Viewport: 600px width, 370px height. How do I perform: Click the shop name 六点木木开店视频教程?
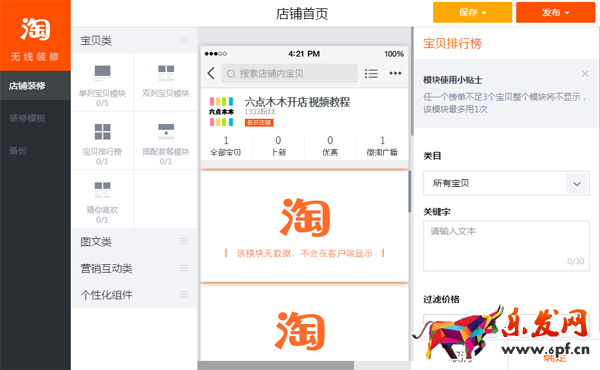pos(297,102)
